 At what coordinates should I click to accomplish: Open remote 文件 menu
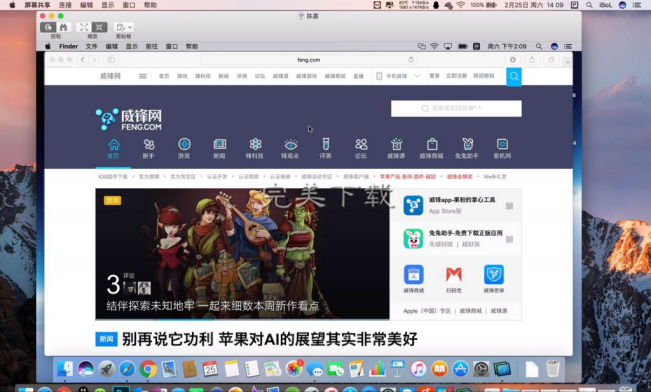point(91,46)
